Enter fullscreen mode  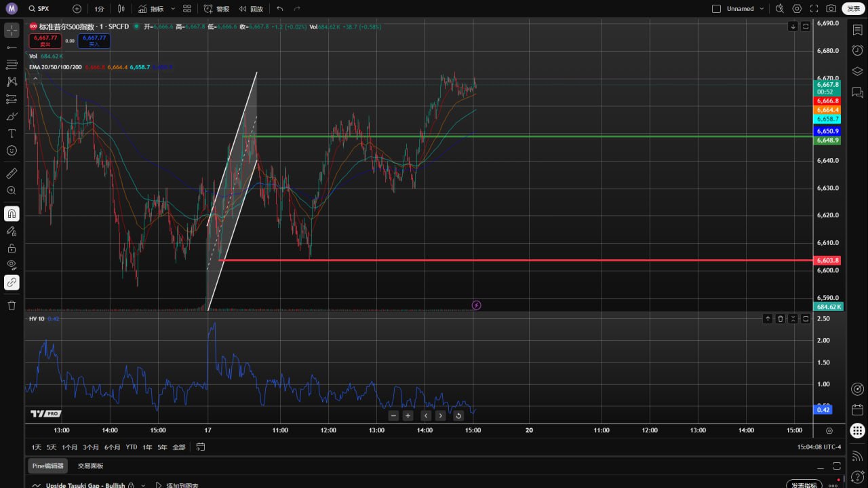point(814,9)
